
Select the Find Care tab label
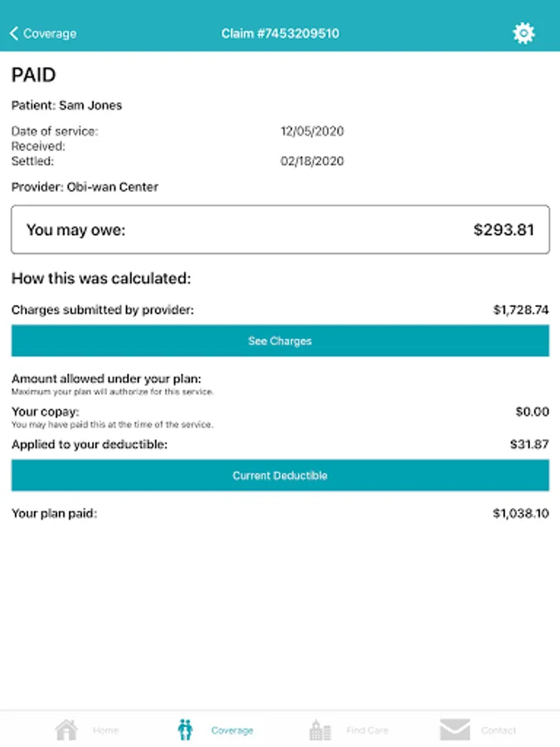368,730
